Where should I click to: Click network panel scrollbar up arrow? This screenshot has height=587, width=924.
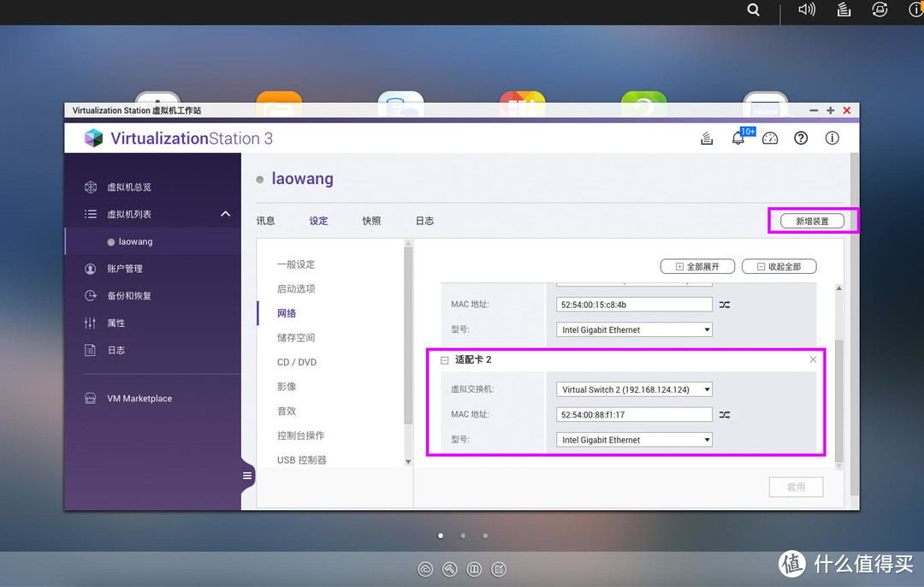coord(839,288)
